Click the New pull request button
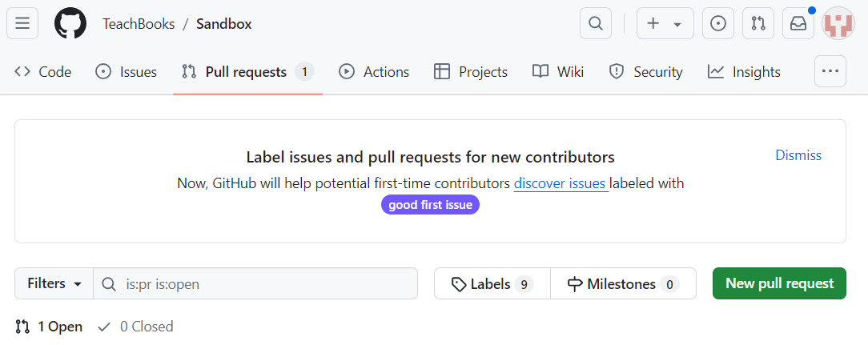868x345 pixels. pos(779,283)
